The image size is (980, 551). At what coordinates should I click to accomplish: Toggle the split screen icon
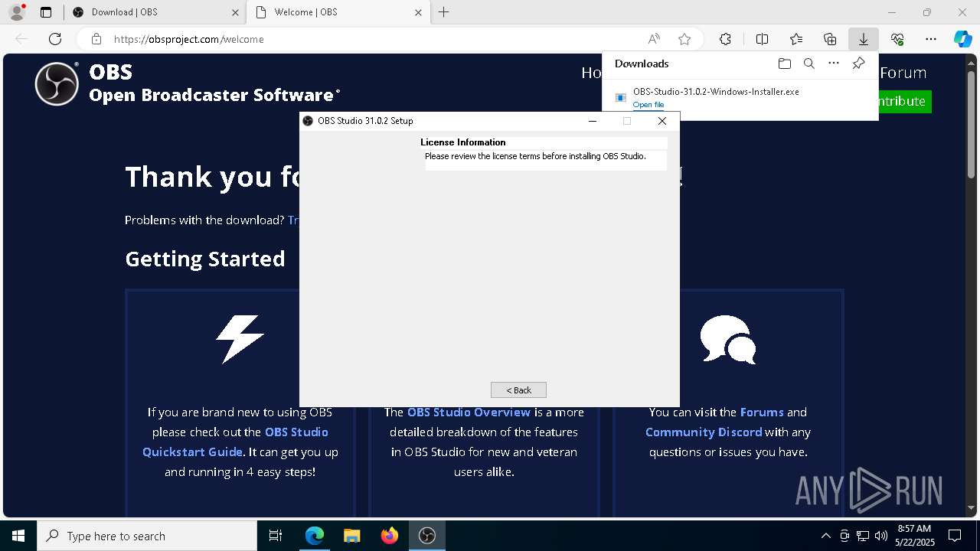(x=762, y=39)
